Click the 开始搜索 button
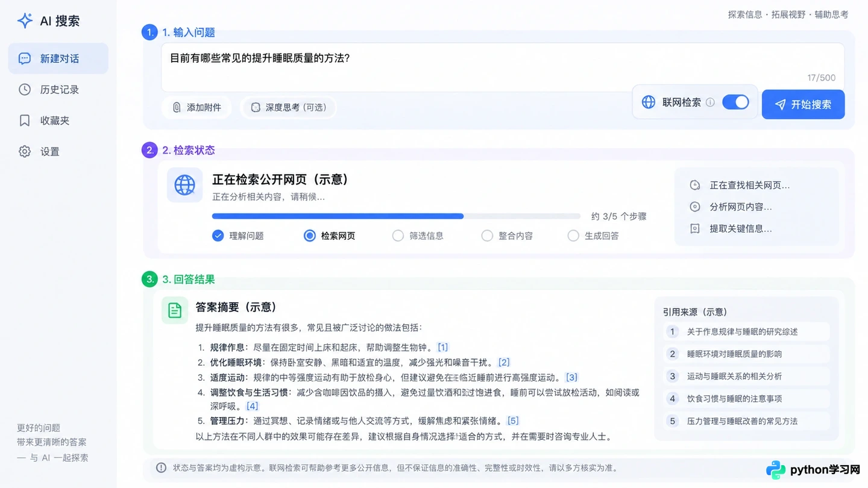 (803, 104)
